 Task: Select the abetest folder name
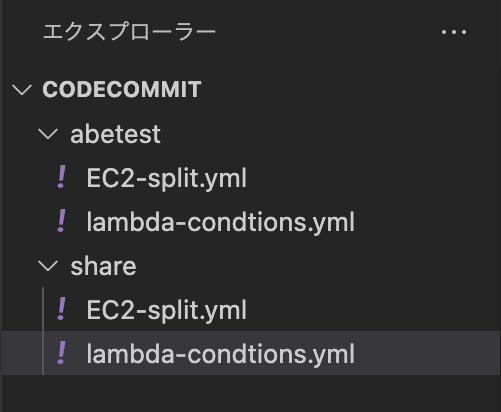pyautogui.click(x=115, y=134)
